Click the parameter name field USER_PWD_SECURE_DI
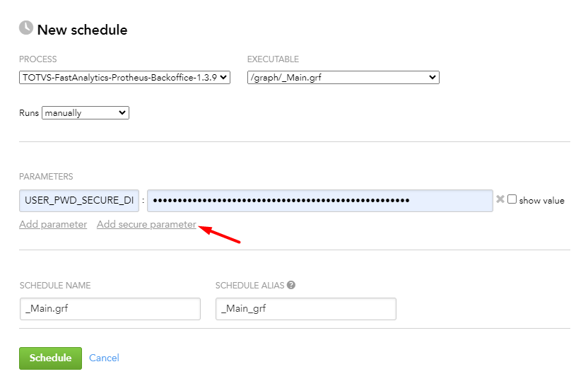Image resolution: width=588 pixels, height=386 pixels. [79, 201]
